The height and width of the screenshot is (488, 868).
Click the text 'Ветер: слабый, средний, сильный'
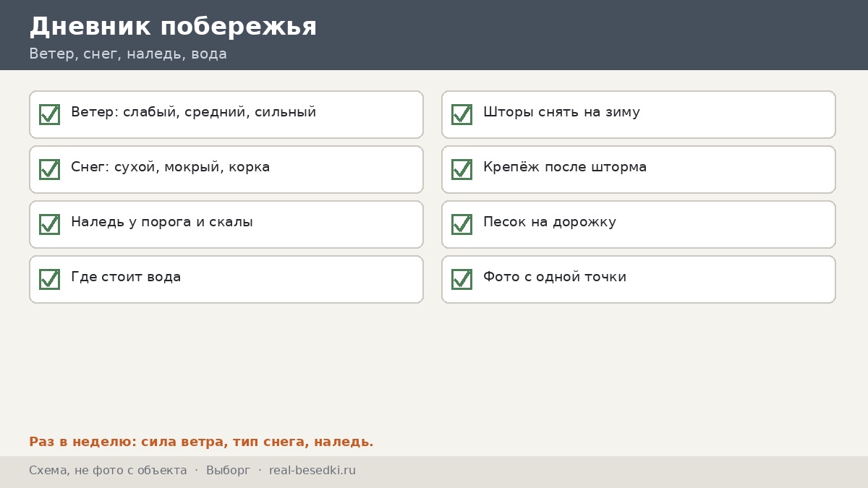pos(193,113)
